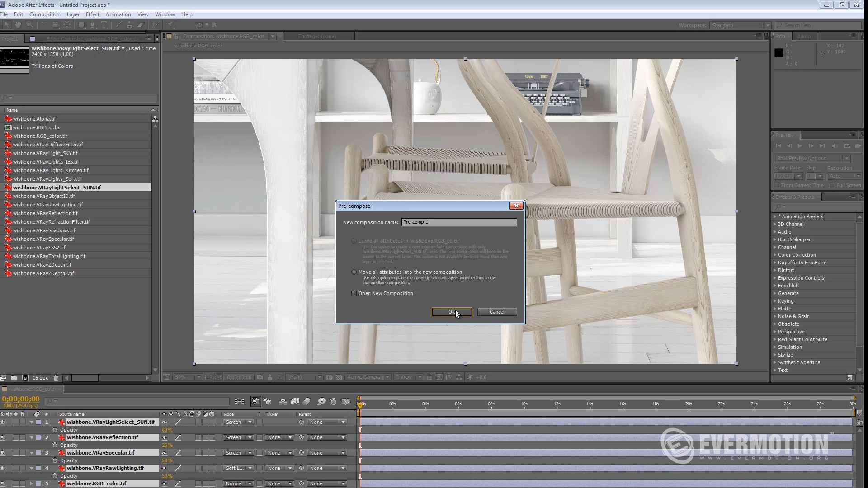Viewport: 868px width, 488px height.
Task: Click label color swatch of VRayLightSelect_SUN layer
Action: point(38,422)
